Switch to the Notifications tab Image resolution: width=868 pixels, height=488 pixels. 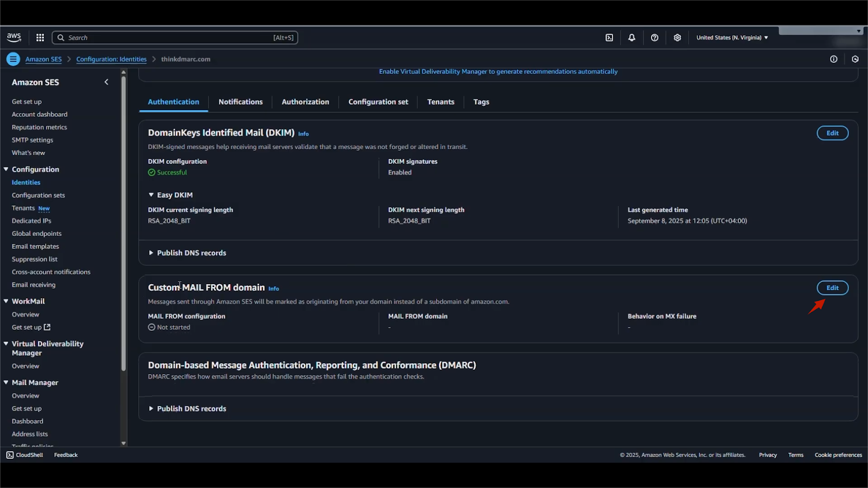click(x=240, y=102)
